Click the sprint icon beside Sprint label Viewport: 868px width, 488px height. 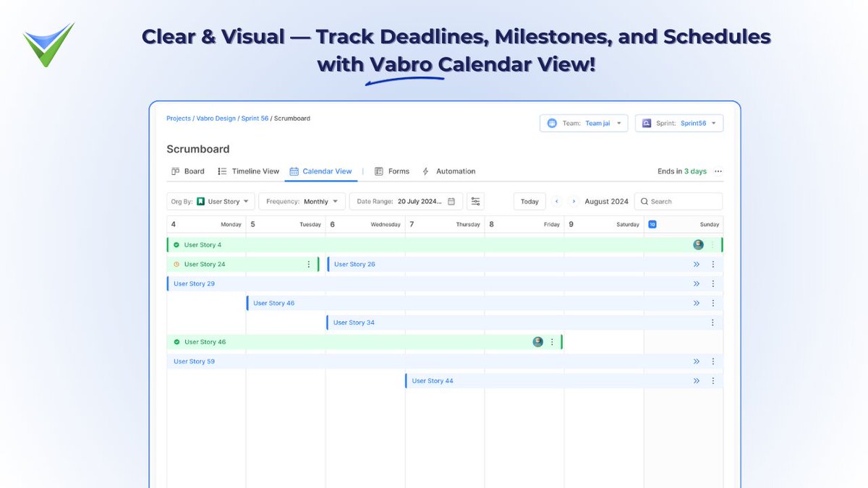pos(647,123)
